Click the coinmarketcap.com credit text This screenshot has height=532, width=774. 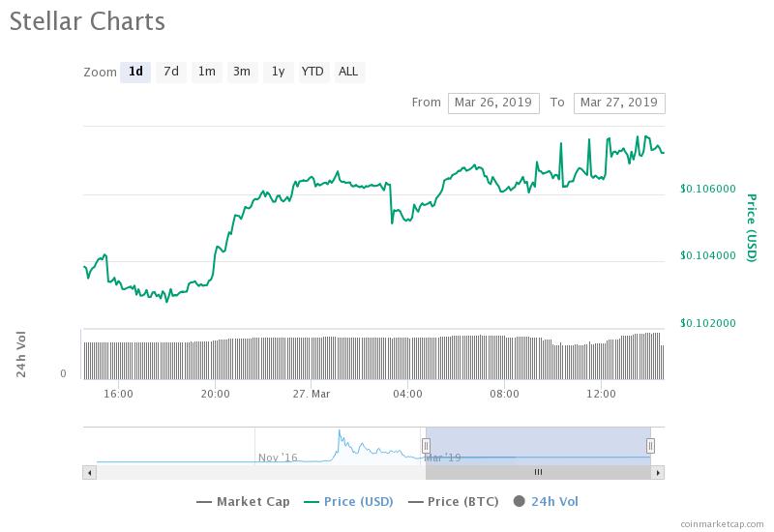pyautogui.click(x=722, y=524)
